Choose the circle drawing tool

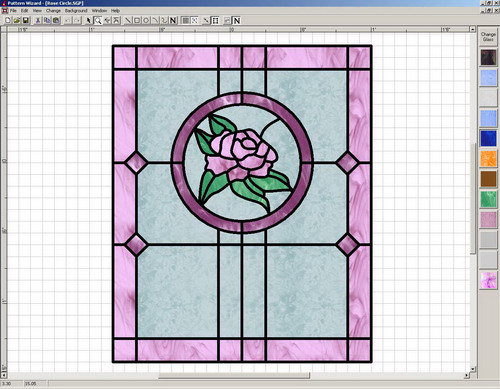[x=146, y=21]
